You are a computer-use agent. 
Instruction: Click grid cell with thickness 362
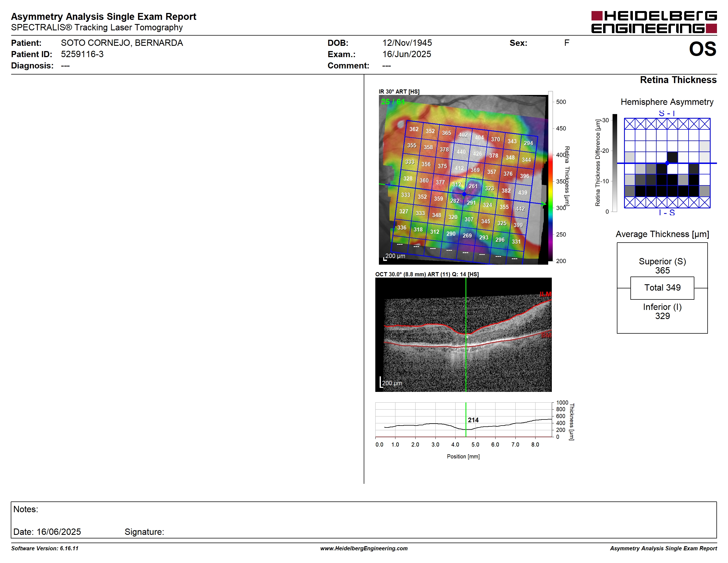(x=414, y=129)
